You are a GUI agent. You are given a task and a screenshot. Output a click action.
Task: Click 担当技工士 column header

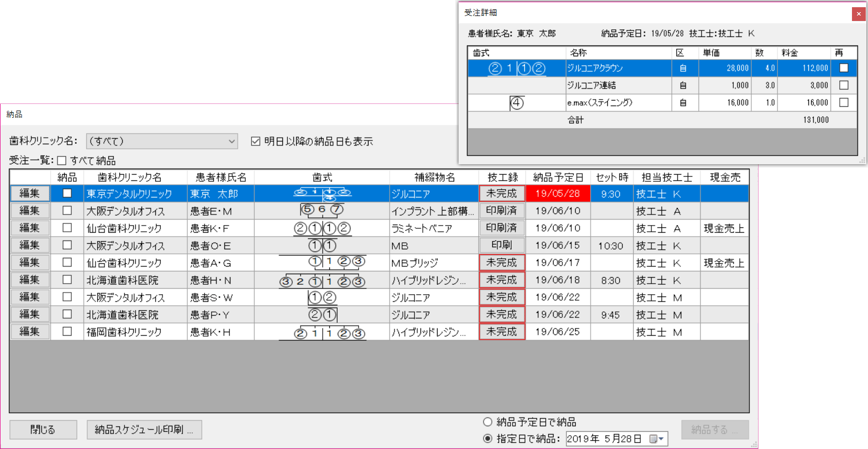(x=666, y=177)
